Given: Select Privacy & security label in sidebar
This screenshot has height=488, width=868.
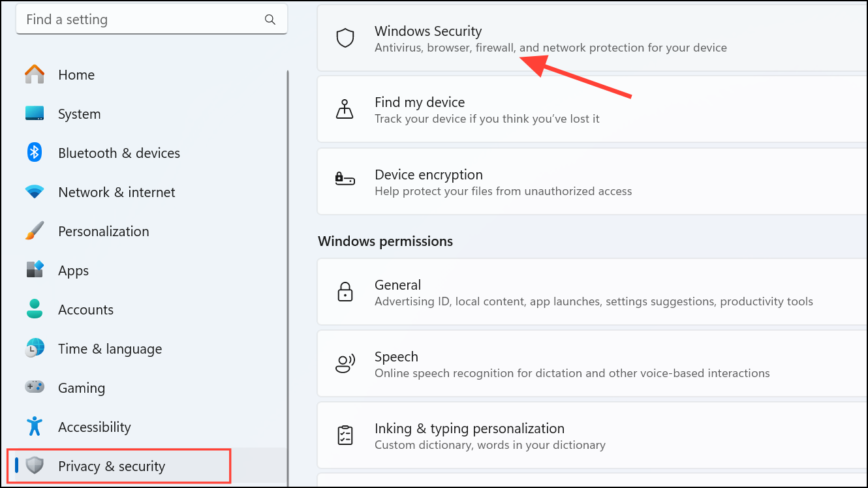Looking at the screenshot, I should tap(112, 466).
